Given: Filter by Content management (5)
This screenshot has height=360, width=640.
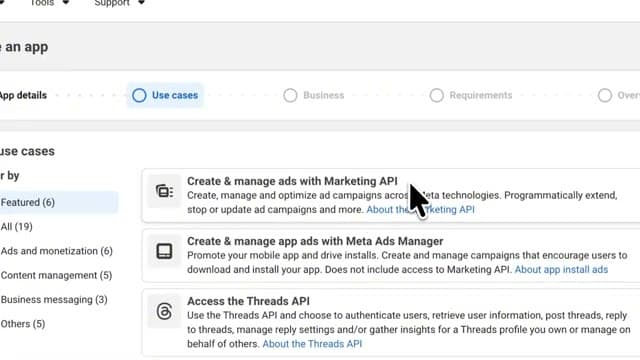Looking at the screenshot, I should pos(56,275).
